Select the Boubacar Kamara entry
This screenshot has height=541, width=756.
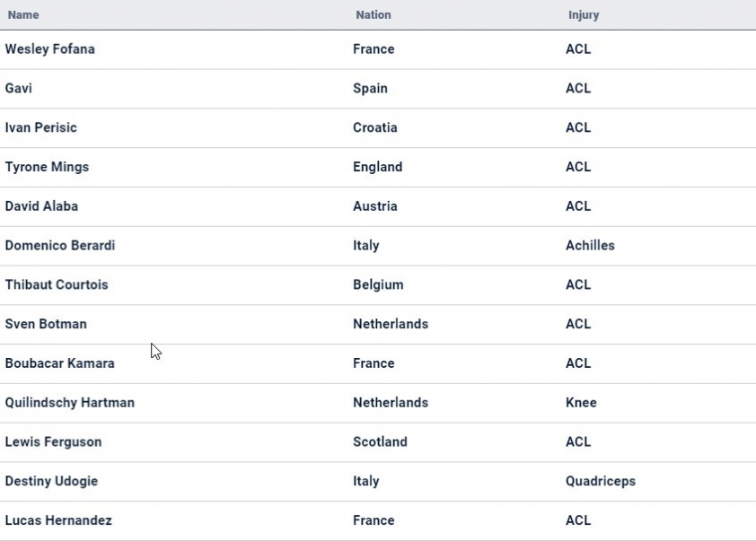[60, 363]
